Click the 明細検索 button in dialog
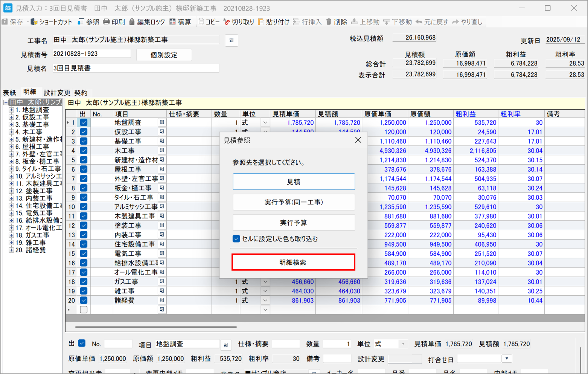 [293, 263]
